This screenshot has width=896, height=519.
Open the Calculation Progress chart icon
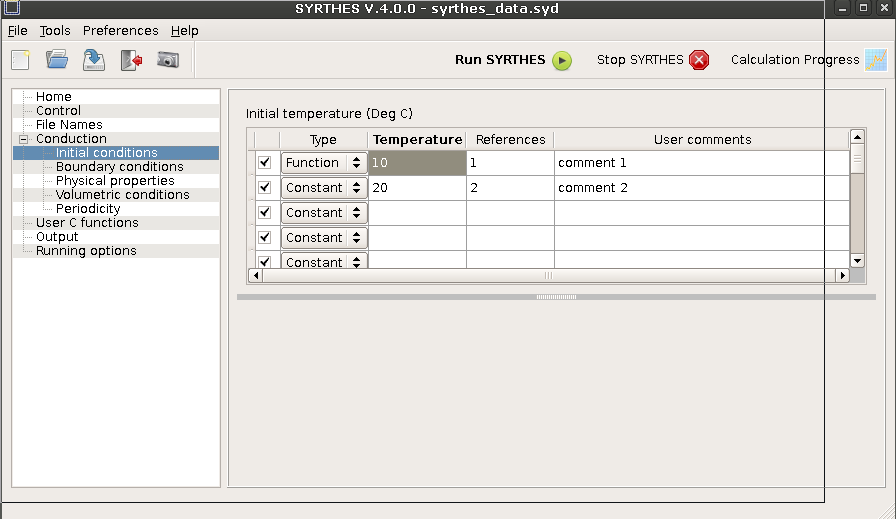pos(875,60)
